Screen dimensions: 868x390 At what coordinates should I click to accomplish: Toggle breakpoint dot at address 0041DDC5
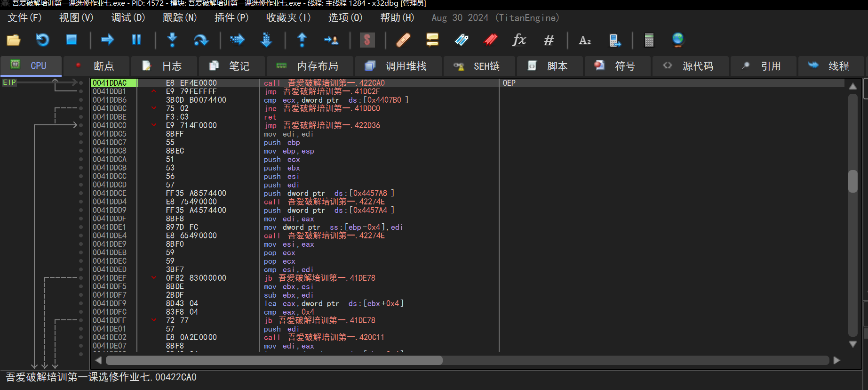coord(81,134)
